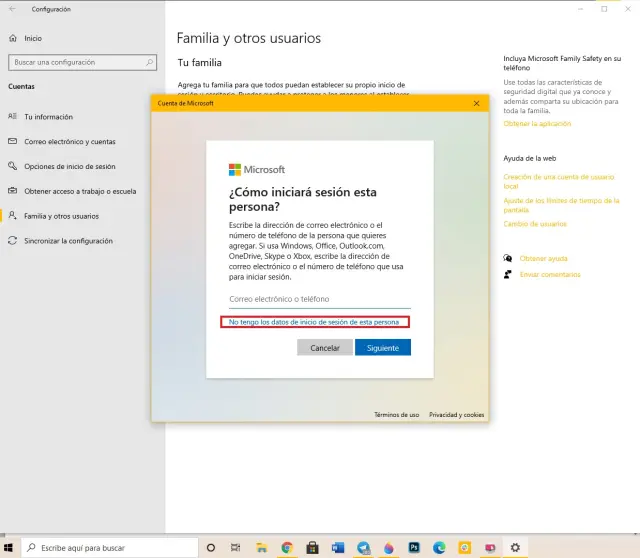Click 'No tengo los datos de inicio' link
This screenshot has width=640, height=558.
coord(314,322)
